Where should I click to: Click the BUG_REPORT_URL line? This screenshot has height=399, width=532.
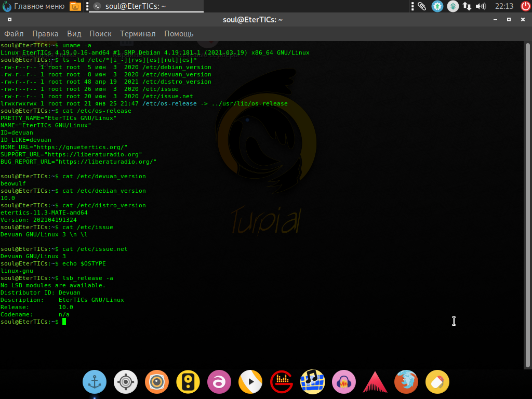[x=78, y=162]
